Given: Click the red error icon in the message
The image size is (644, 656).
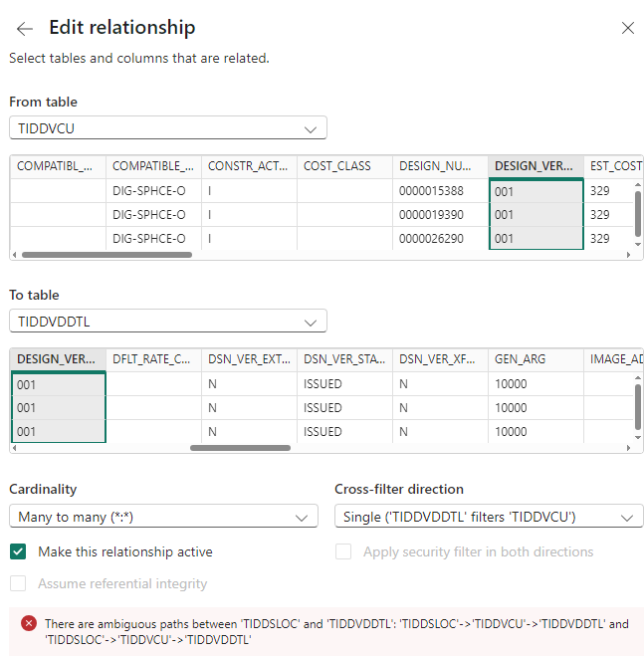Looking at the screenshot, I should tap(29, 623).
